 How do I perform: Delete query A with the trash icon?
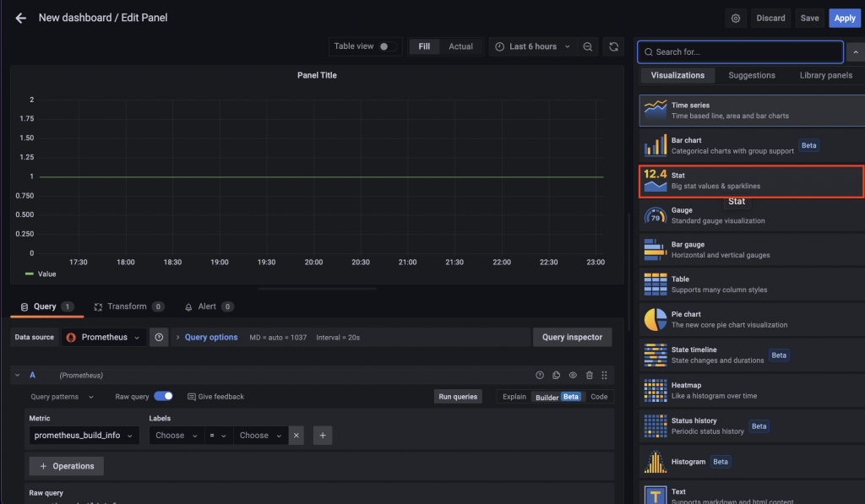point(589,376)
